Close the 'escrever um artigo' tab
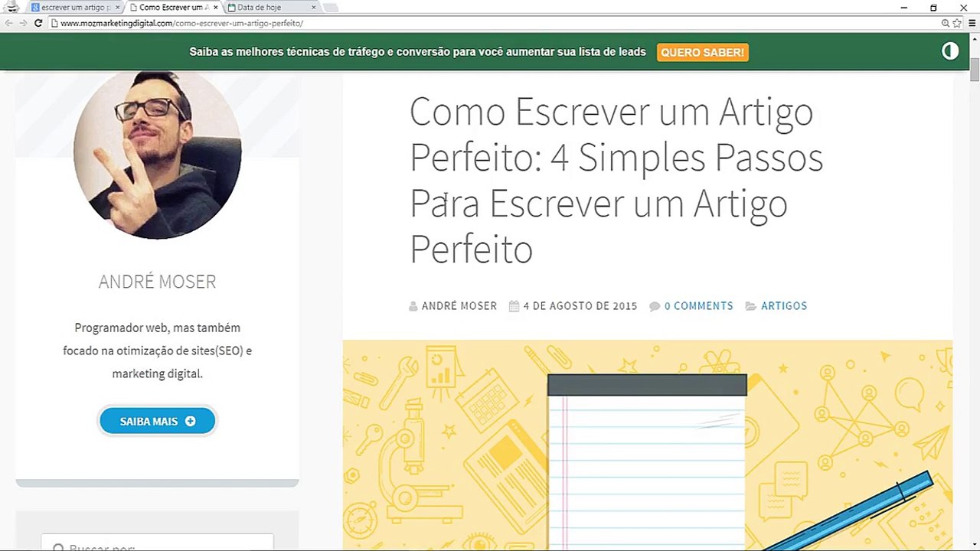This screenshot has height=551, width=980. 117,8
